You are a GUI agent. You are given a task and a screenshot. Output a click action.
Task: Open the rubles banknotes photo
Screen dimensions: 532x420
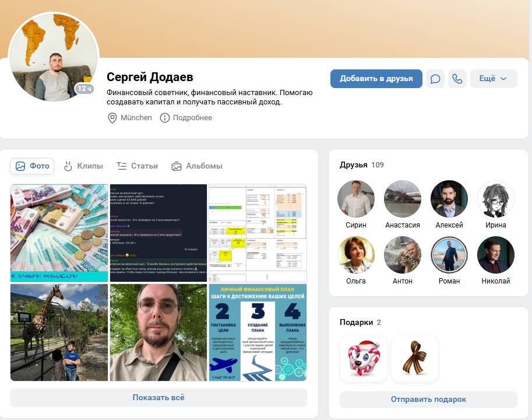coord(59,233)
